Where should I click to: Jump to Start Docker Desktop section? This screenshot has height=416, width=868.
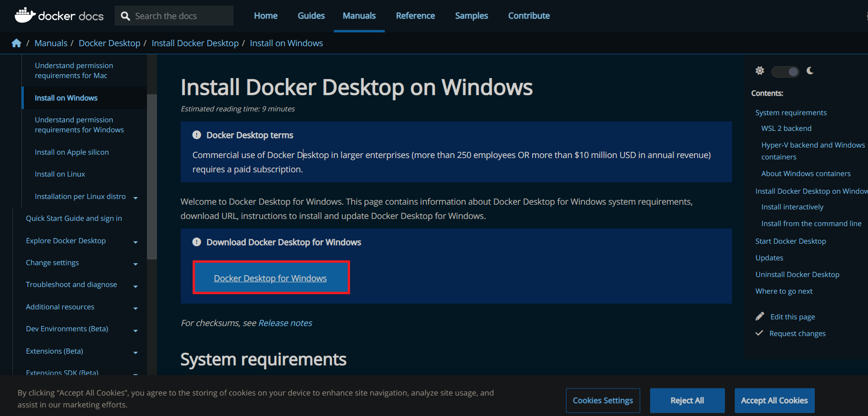(790, 241)
